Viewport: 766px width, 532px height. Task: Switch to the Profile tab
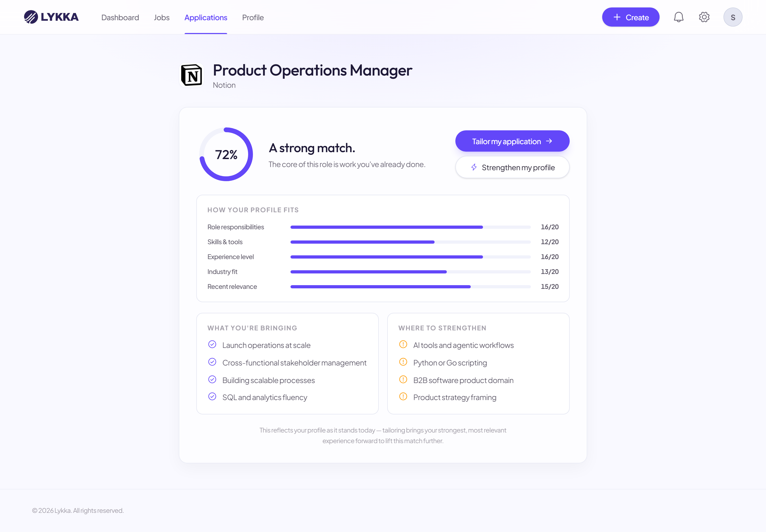click(x=253, y=17)
